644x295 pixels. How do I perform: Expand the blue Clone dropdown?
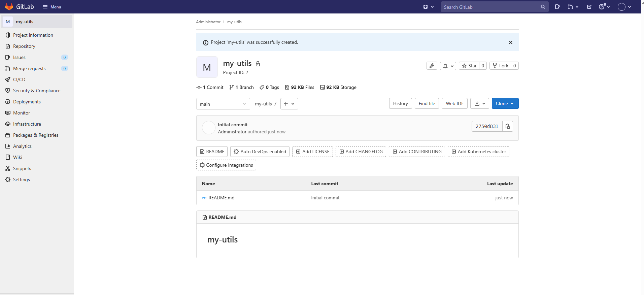(x=505, y=103)
